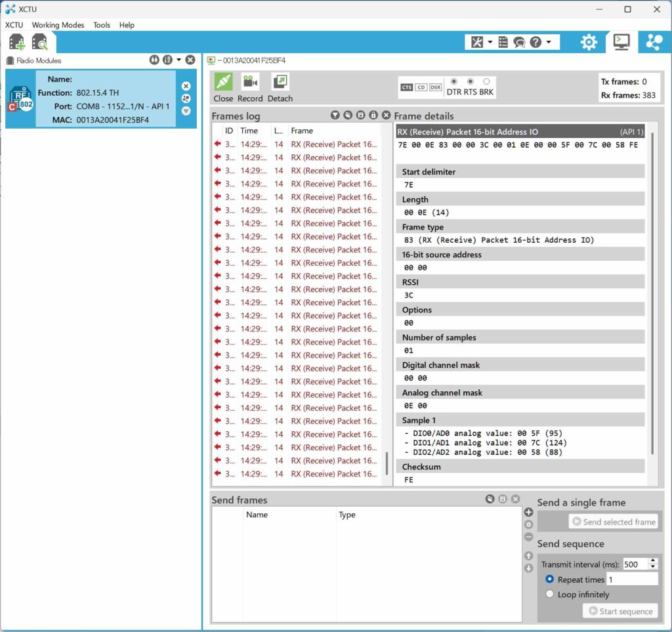Image resolution: width=672 pixels, height=632 pixels.
Task: Move selected frame down in list
Action: click(528, 568)
